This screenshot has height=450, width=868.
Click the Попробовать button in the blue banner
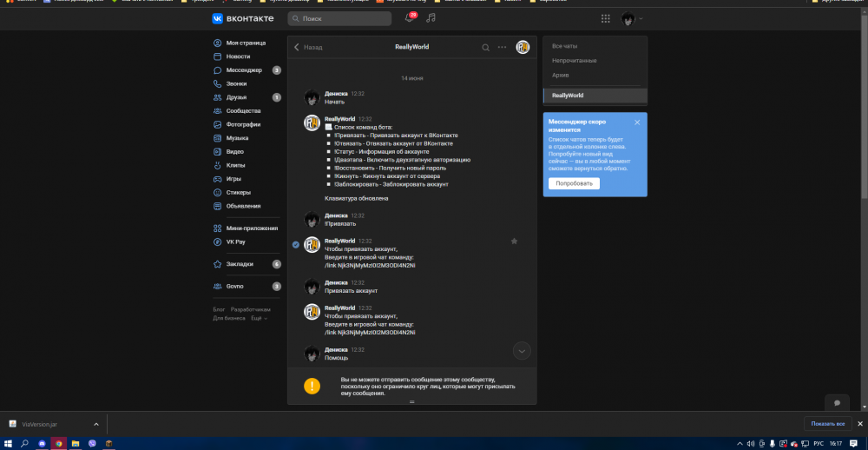click(x=574, y=183)
